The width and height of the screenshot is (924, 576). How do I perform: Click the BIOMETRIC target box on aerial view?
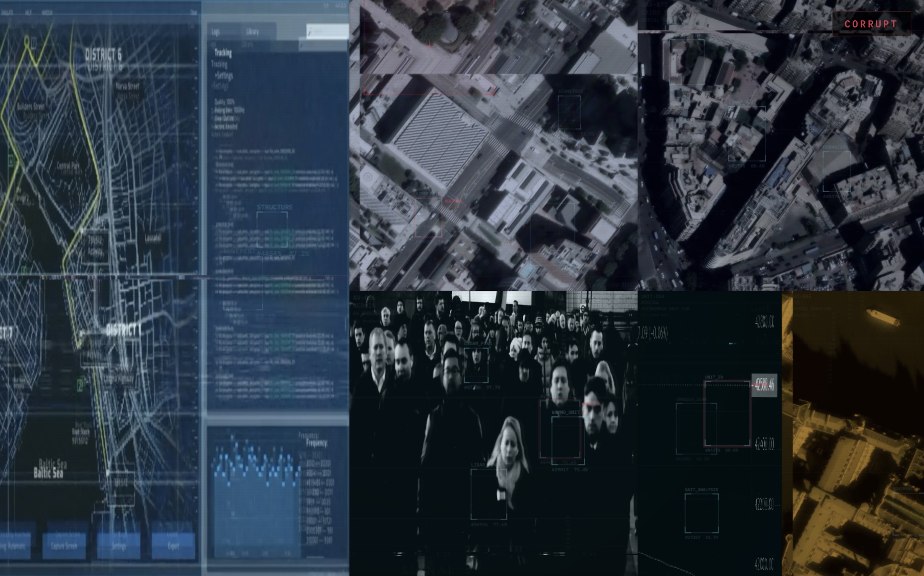[x=569, y=113]
